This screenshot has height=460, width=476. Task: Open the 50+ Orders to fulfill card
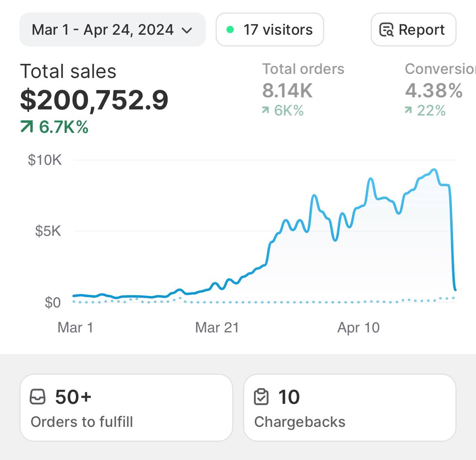point(126,407)
